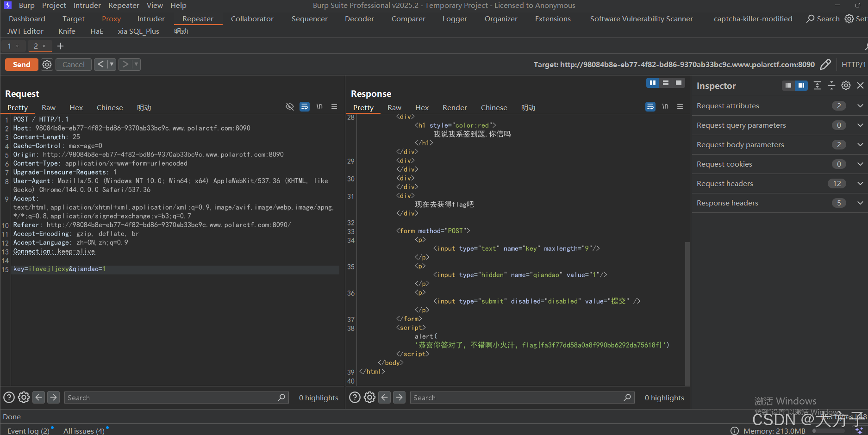Open the Request panel hamburger menu
Viewport: 868px width, 435px height.
point(334,106)
